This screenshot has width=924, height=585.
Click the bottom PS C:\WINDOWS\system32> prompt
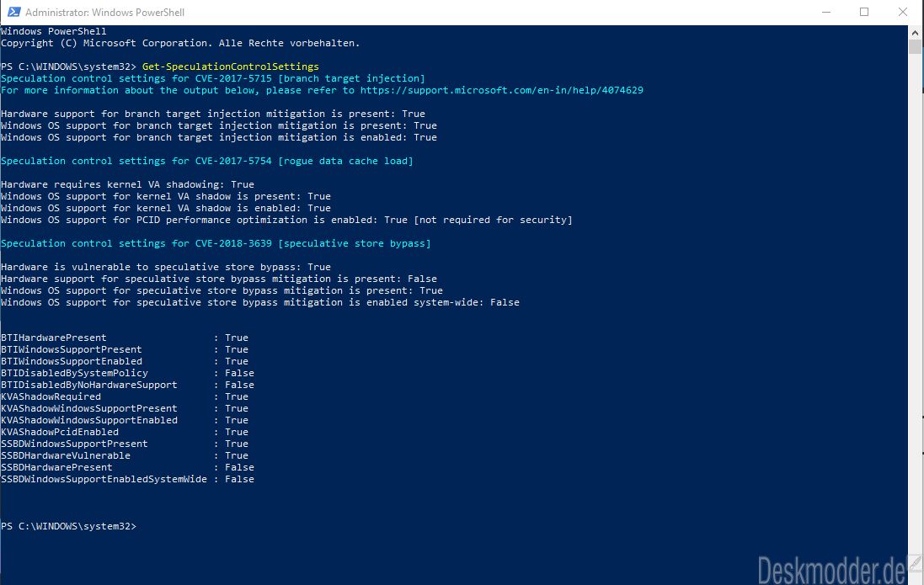tap(68, 526)
